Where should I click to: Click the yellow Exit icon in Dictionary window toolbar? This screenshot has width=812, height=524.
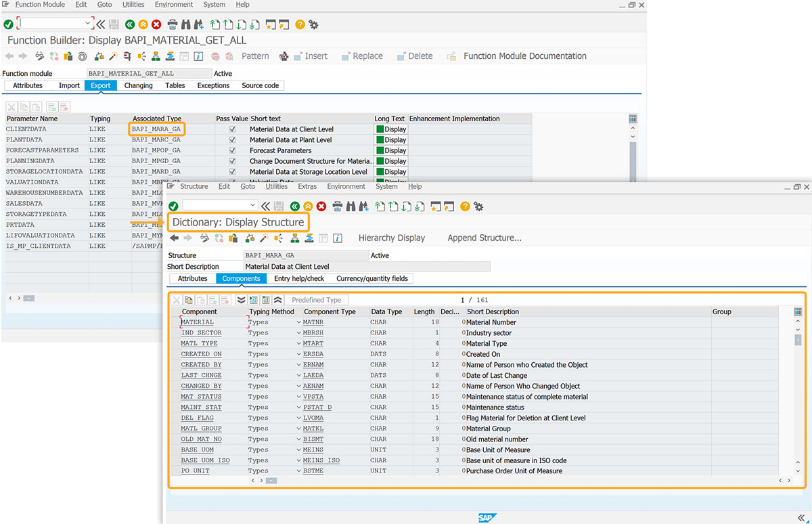point(308,206)
